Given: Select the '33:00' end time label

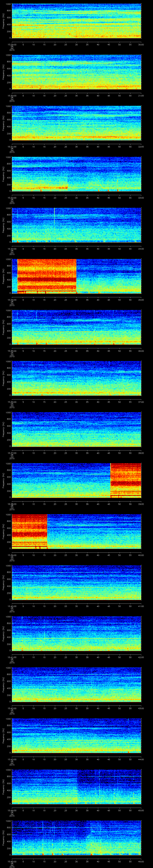Looking at the screenshot, I should pyautogui.click(x=141, y=198).
